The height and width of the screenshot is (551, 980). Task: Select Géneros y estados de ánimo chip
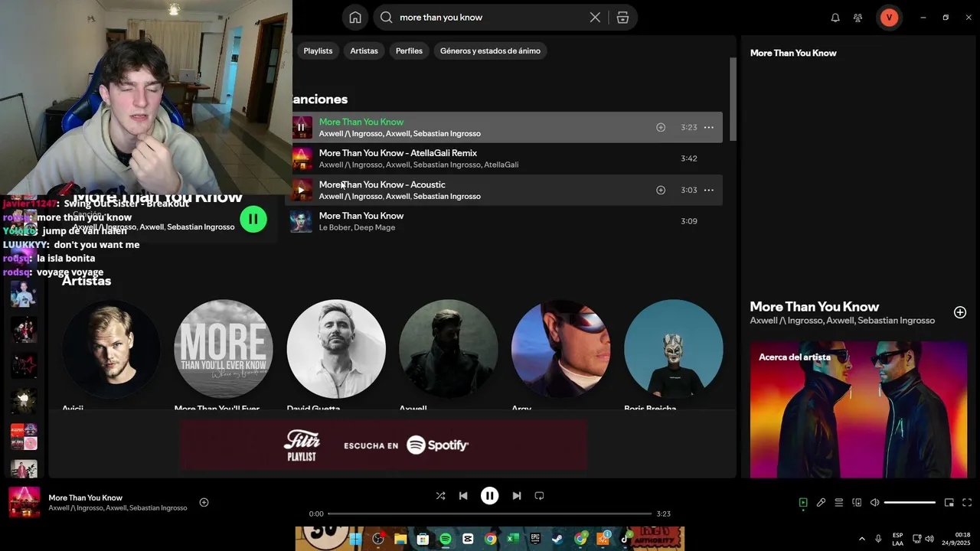tap(490, 51)
